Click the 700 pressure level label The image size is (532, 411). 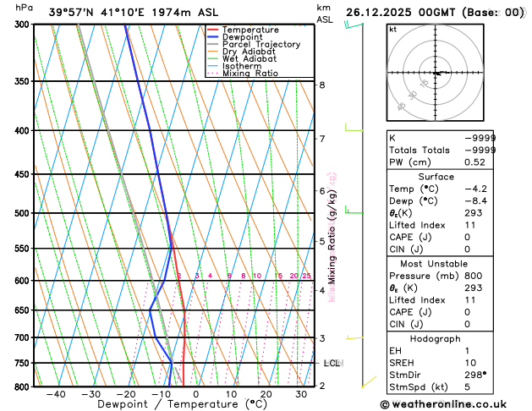[24, 337]
